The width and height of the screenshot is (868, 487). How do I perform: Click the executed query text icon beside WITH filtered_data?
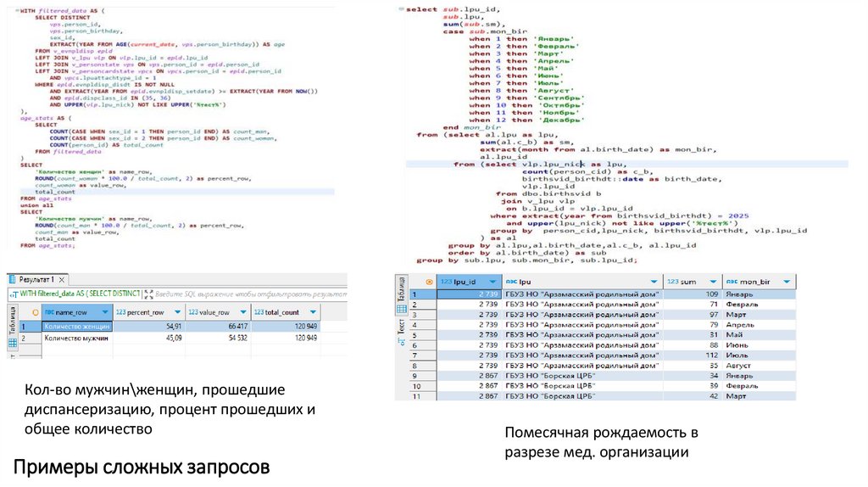(x=14, y=294)
